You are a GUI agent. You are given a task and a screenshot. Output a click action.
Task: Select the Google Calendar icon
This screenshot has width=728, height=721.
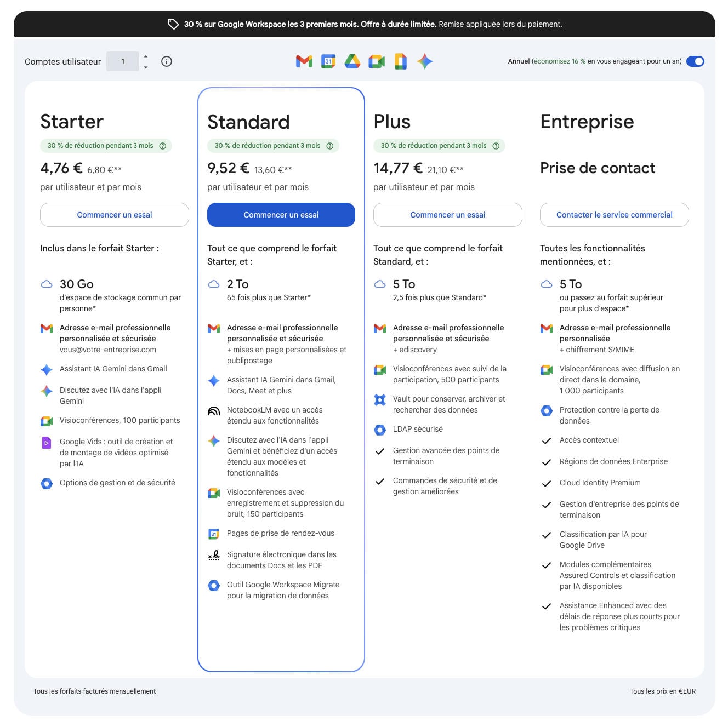pos(327,61)
